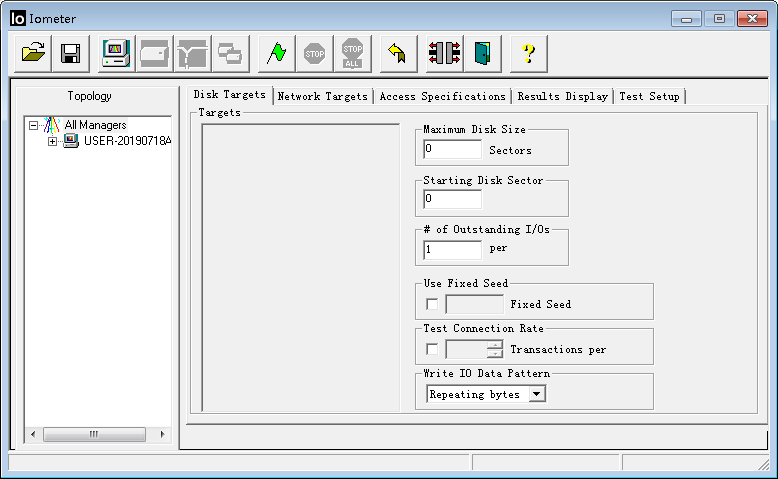Viewport: 778px width, 479px height.
Task: Start new manager computer icon
Action: click(116, 53)
